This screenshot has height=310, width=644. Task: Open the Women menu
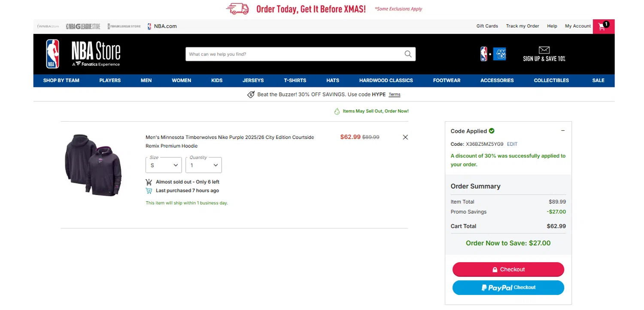[x=182, y=80]
